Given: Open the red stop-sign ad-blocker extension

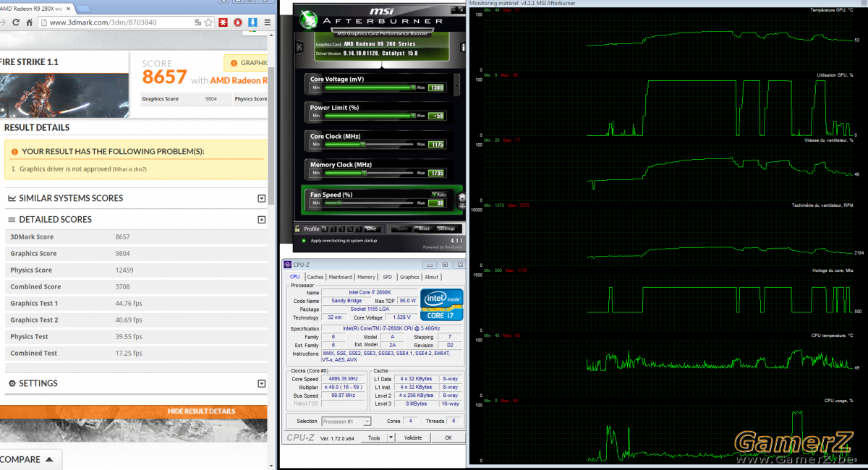Looking at the screenshot, I should (237, 22).
